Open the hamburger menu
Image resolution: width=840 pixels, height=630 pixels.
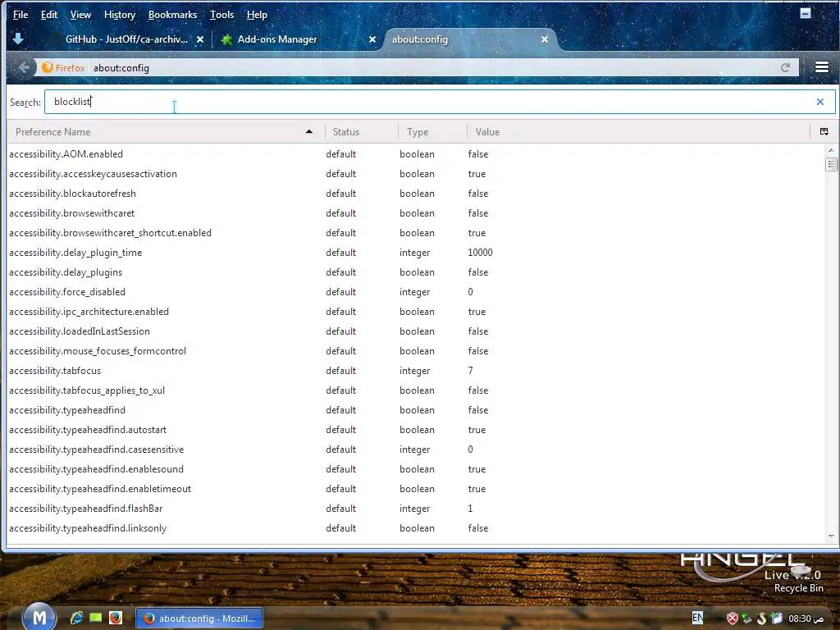tap(822, 67)
